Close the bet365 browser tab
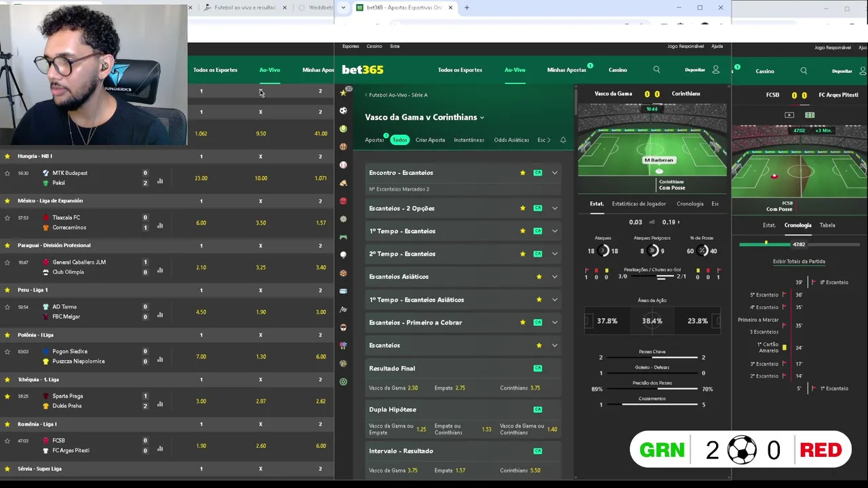 coord(450,7)
